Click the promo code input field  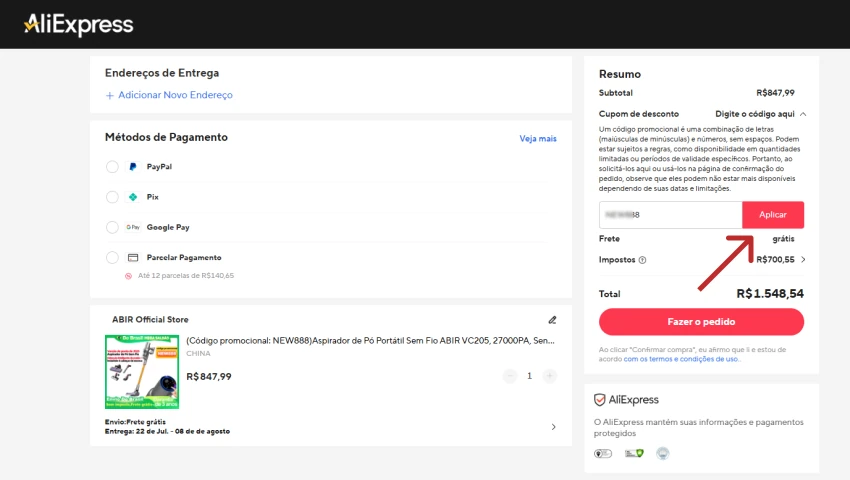pos(671,215)
